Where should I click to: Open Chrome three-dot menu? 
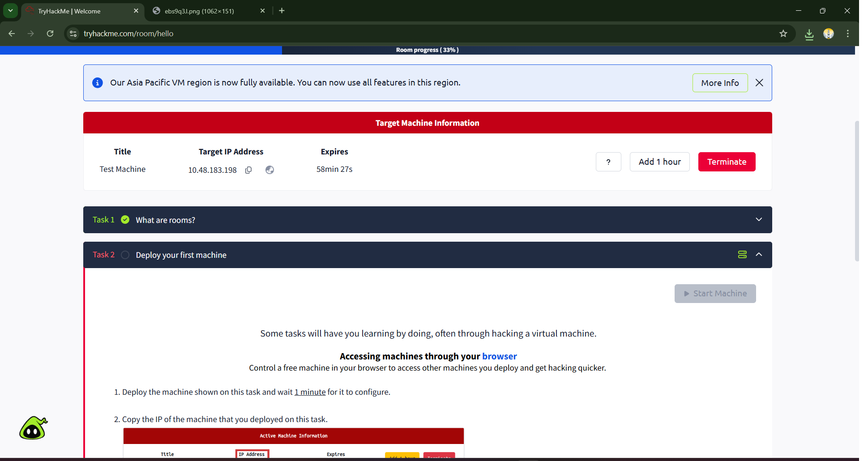847,34
